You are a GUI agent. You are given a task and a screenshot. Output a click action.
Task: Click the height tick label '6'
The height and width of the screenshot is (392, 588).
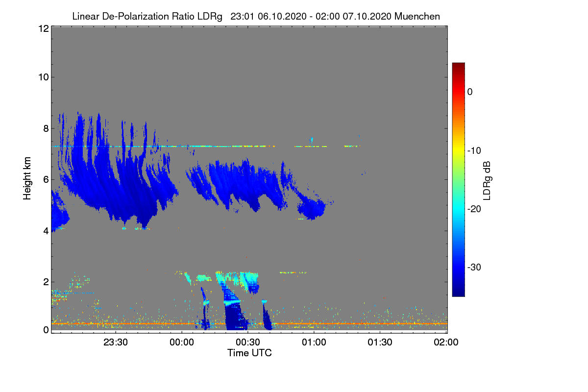click(x=45, y=179)
